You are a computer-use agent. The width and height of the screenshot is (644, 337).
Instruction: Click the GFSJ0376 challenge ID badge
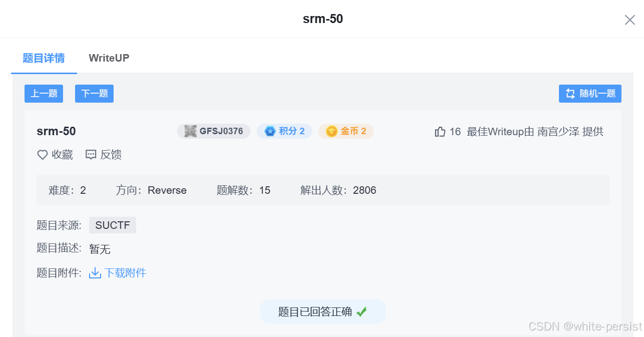(214, 131)
